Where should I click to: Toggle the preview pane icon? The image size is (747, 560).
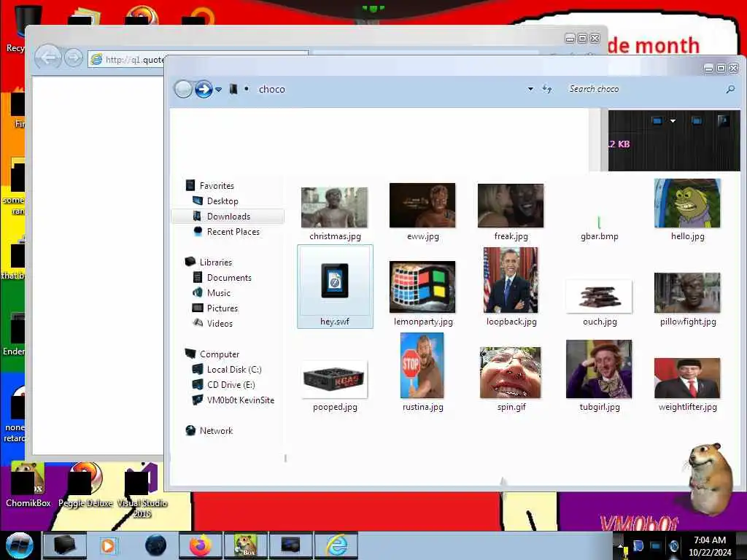point(697,120)
